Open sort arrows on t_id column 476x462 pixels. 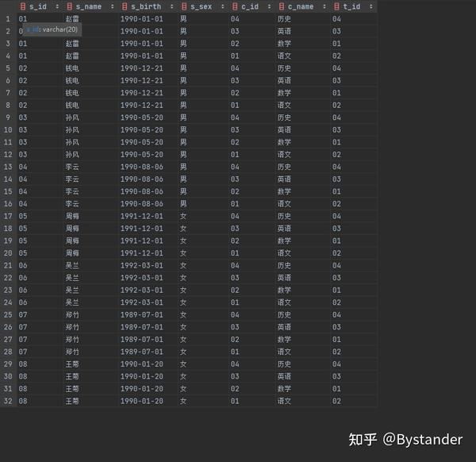point(371,6)
